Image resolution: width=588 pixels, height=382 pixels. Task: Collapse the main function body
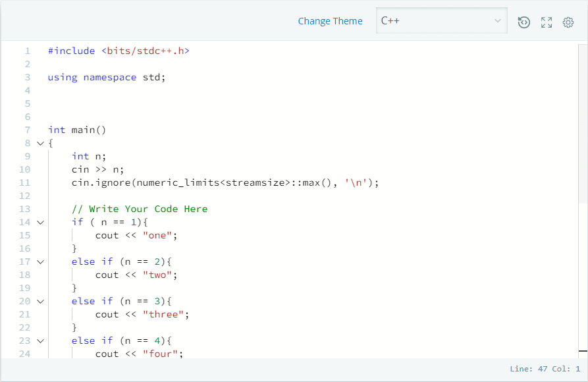click(x=40, y=143)
